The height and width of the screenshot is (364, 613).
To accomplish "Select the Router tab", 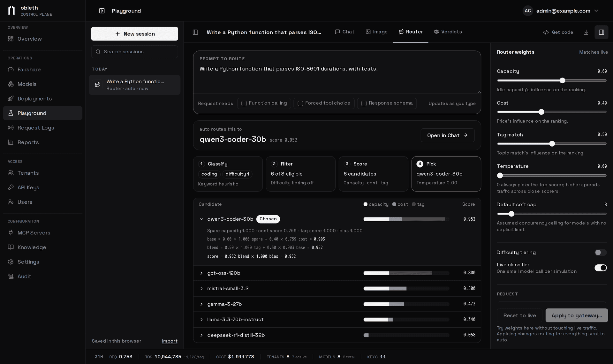I will click(x=411, y=32).
